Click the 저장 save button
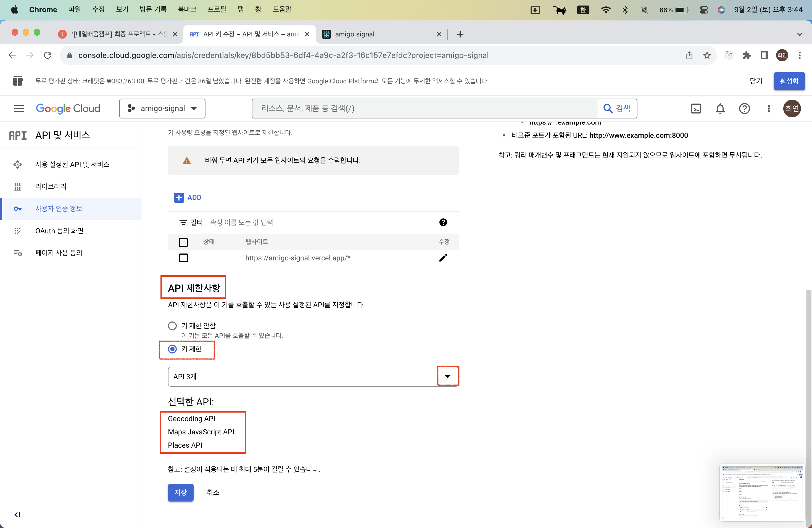 coord(180,493)
